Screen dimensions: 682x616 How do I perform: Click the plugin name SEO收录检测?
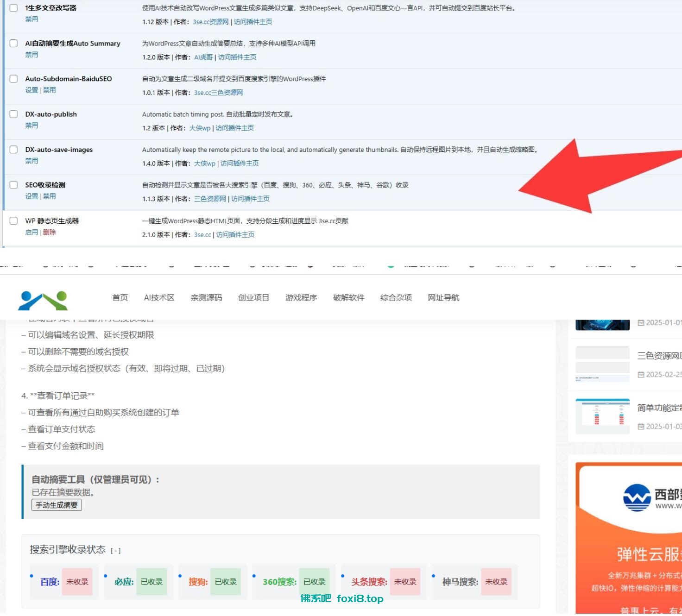[45, 185]
